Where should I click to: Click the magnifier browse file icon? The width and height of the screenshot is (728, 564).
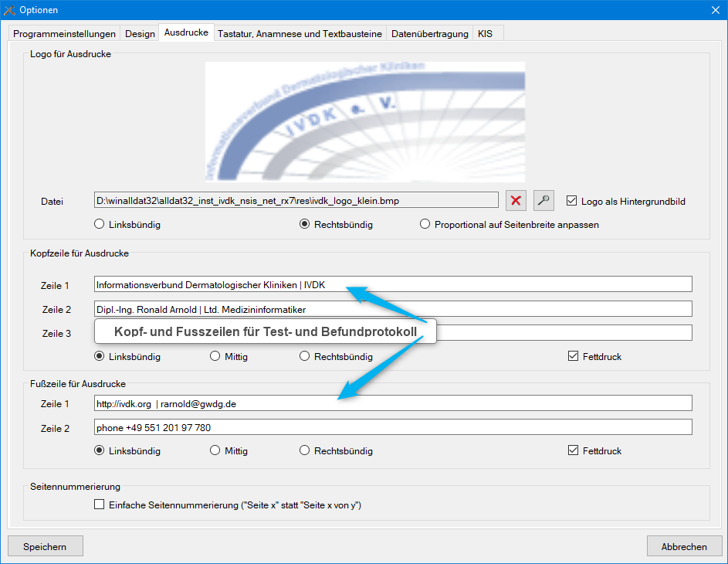pos(543,201)
